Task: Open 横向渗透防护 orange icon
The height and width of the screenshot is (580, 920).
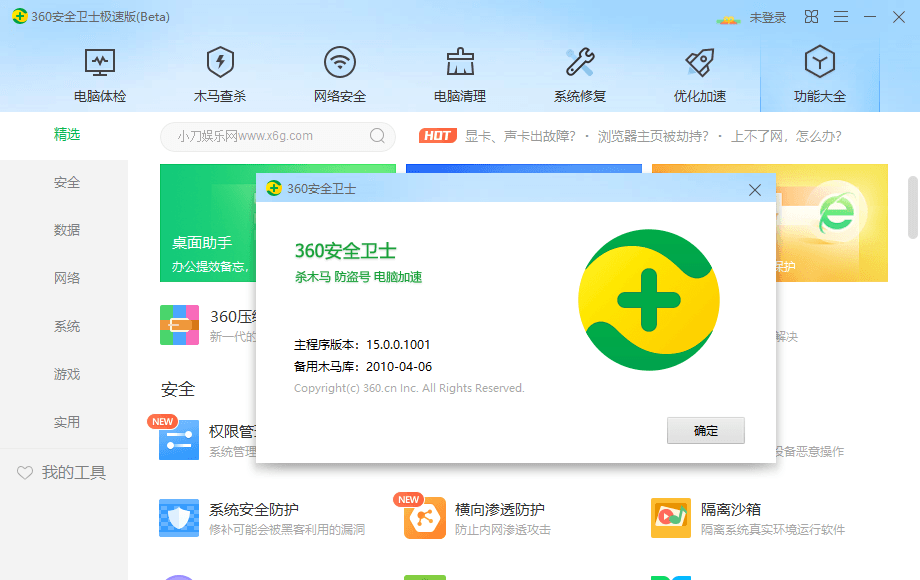Action: pos(424,518)
